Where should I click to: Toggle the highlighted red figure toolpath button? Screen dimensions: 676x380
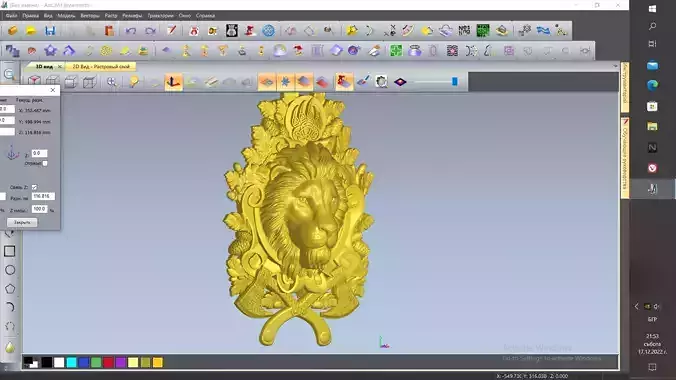pos(344,82)
